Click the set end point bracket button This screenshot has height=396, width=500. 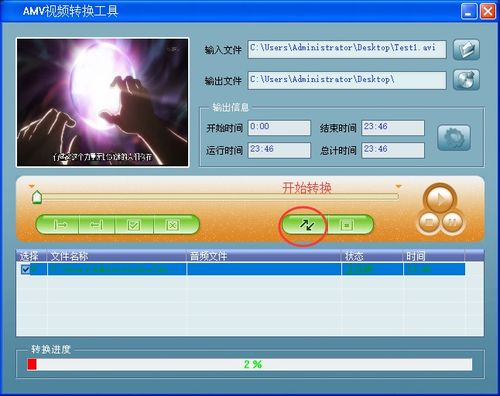(x=97, y=225)
